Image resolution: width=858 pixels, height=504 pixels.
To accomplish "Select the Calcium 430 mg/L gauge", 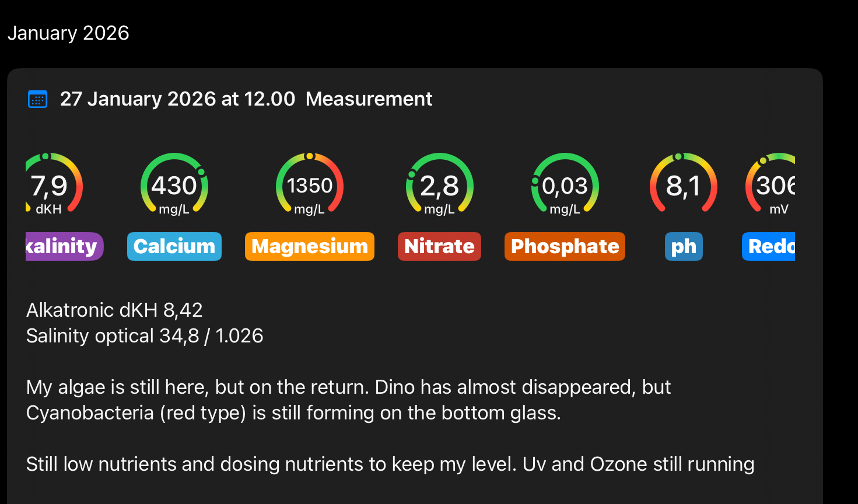I will pos(174,185).
